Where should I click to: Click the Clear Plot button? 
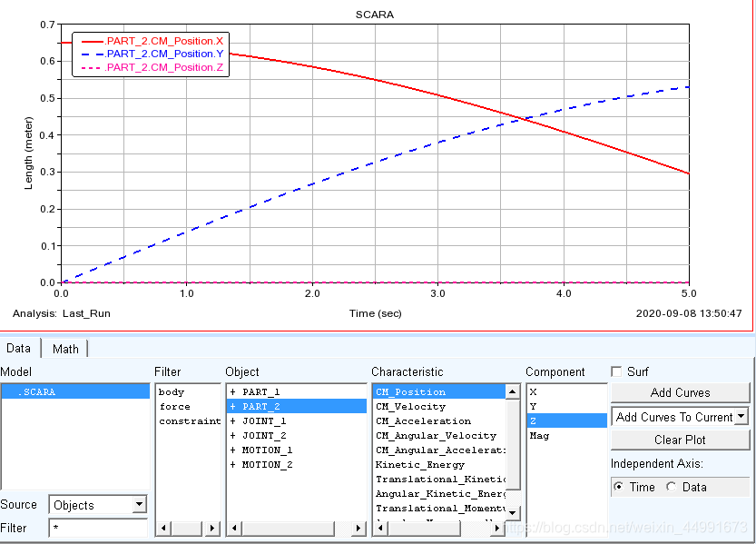680,440
